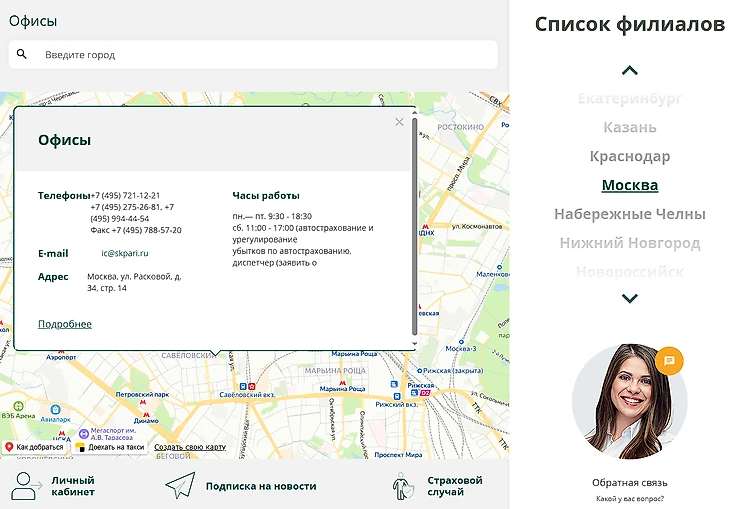Select Краснодар in the branch list
The width and height of the screenshot is (730, 509).
click(629, 156)
